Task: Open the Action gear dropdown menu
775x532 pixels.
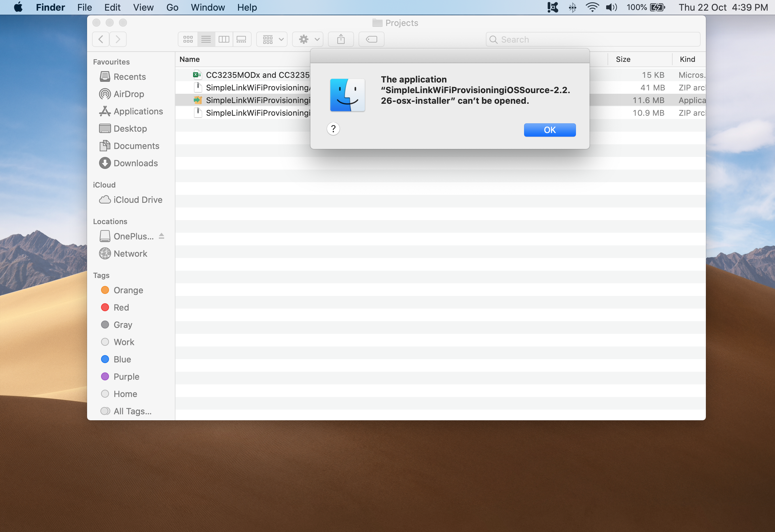Action: coord(307,39)
